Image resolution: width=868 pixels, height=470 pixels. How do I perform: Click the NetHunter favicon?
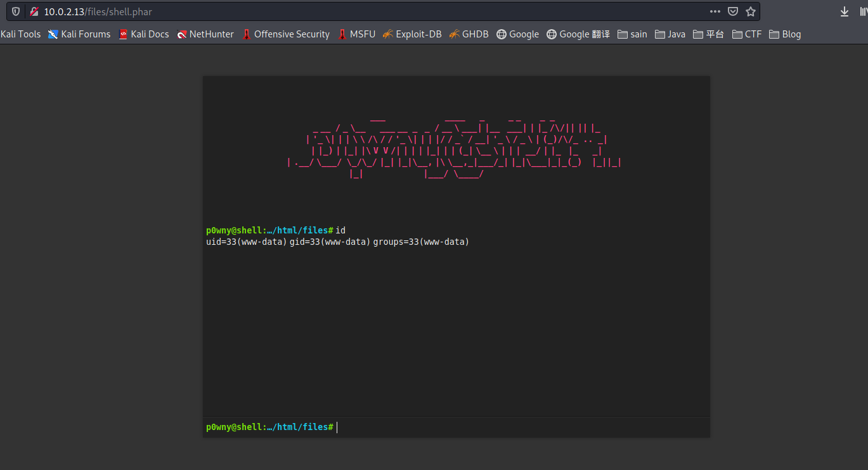point(182,34)
